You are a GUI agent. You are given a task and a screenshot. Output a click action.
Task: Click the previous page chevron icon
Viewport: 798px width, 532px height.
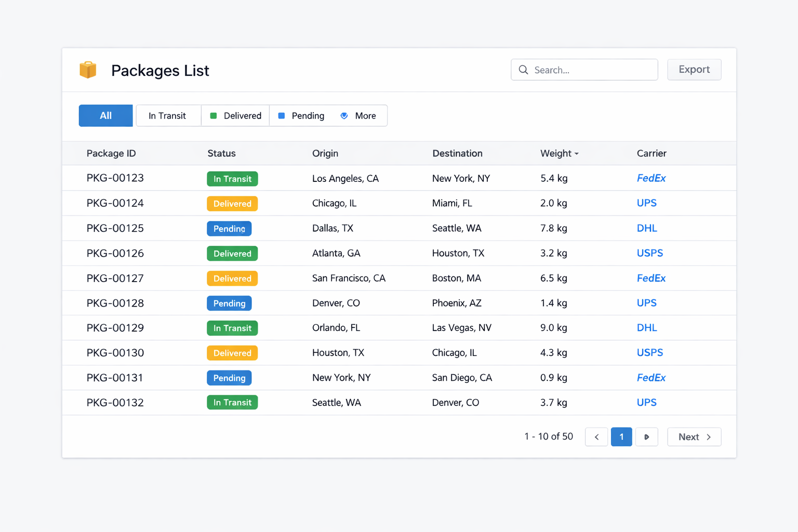pyautogui.click(x=596, y=437)
